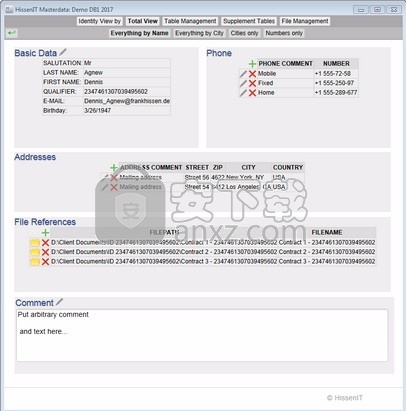Click the STREET column header
The image size is (406, 411).
tap(197, 168)
